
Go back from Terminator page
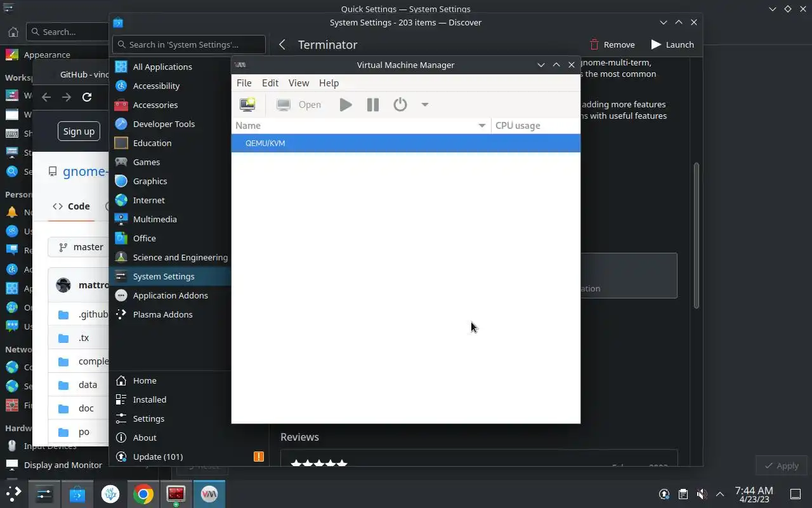pyautogui.click(x=282, y=44)
